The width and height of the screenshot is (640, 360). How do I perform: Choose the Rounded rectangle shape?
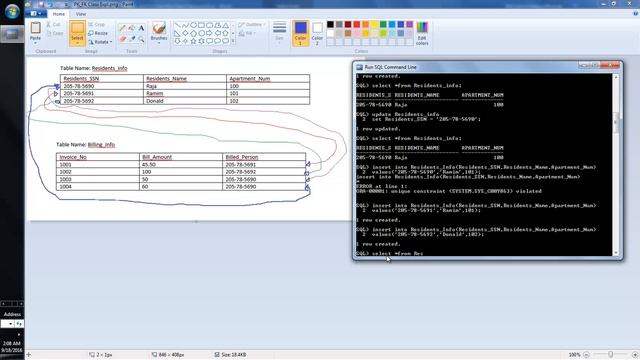click(209, 25)
